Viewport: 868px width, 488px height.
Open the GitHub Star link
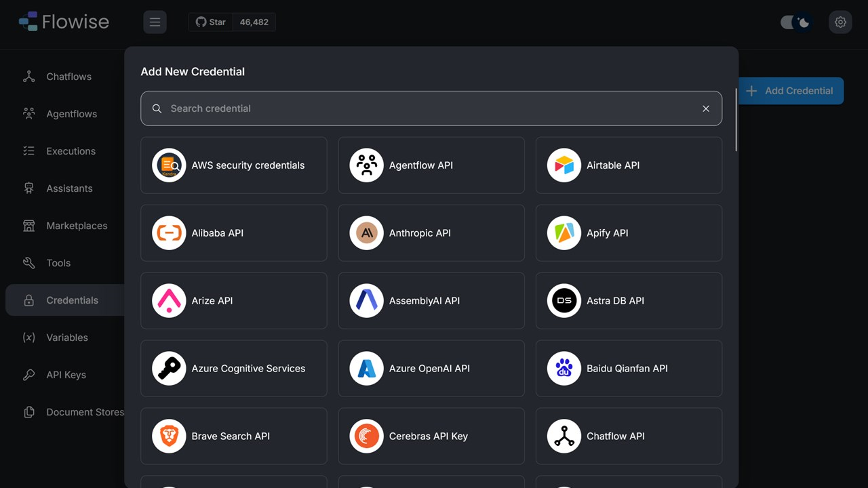point(211,22)
